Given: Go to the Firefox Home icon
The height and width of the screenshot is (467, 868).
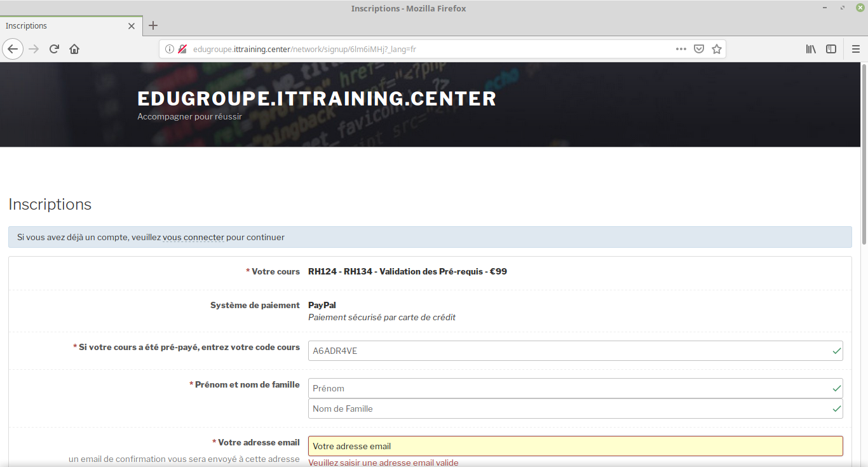Looking at the screenshot, I should coord(74,49).
